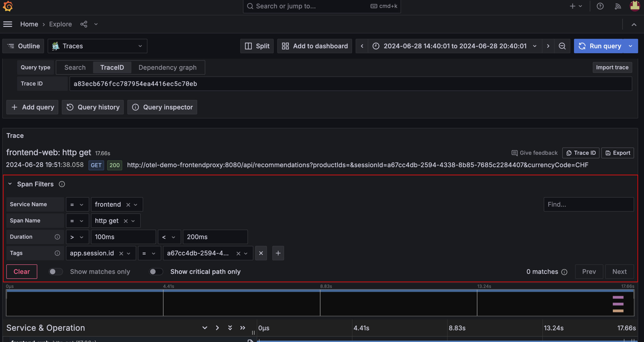Open the tag operator dropdown
Viewport: 644px width, 342px height.
pyautogui.click(x=149, y=253)
